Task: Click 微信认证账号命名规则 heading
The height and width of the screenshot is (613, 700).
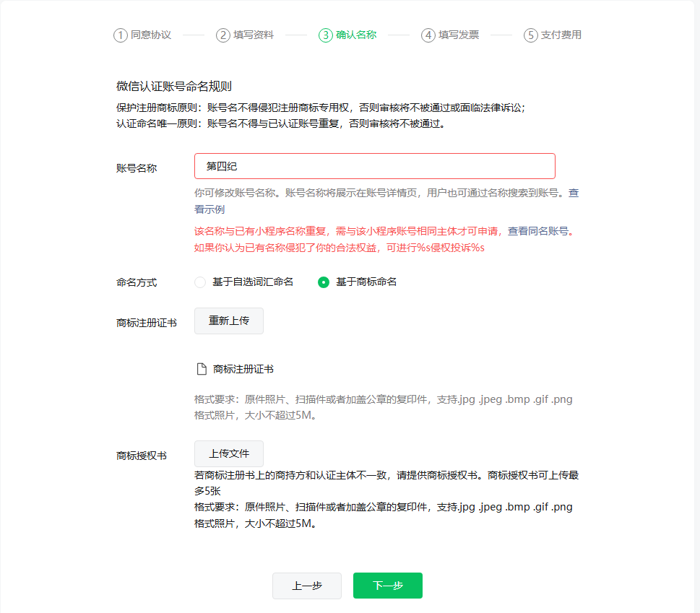Action: click(173, 86)
